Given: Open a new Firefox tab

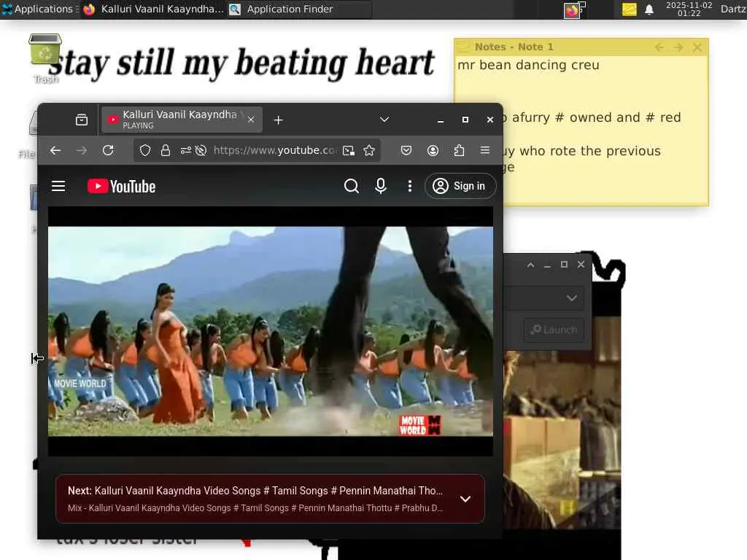Looking at the screenshot, I should 279,120.
